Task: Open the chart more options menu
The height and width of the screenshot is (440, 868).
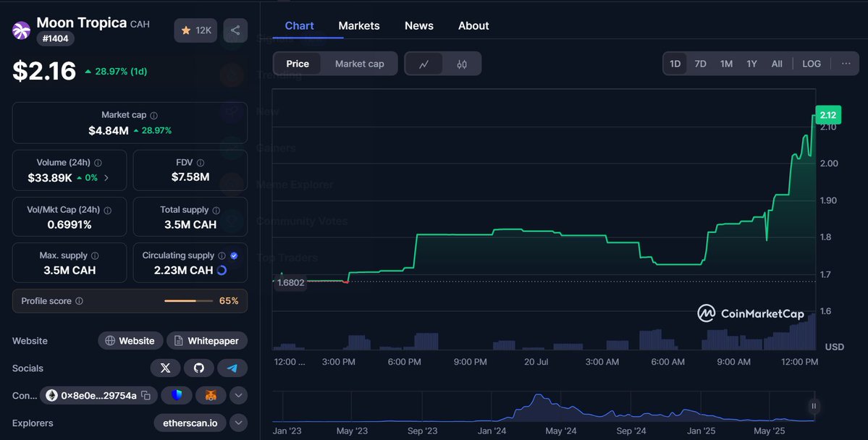Action: (x=846, y=64)
